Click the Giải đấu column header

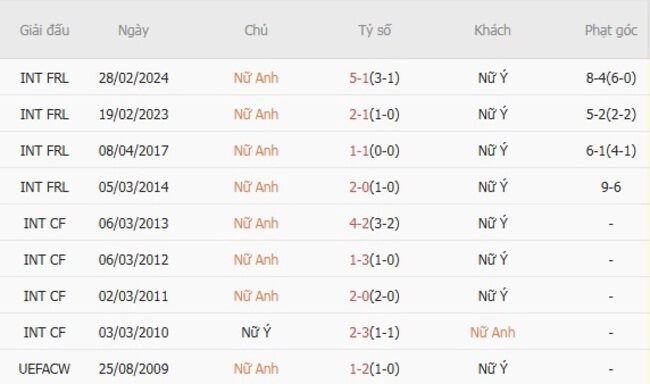[44, 30]
